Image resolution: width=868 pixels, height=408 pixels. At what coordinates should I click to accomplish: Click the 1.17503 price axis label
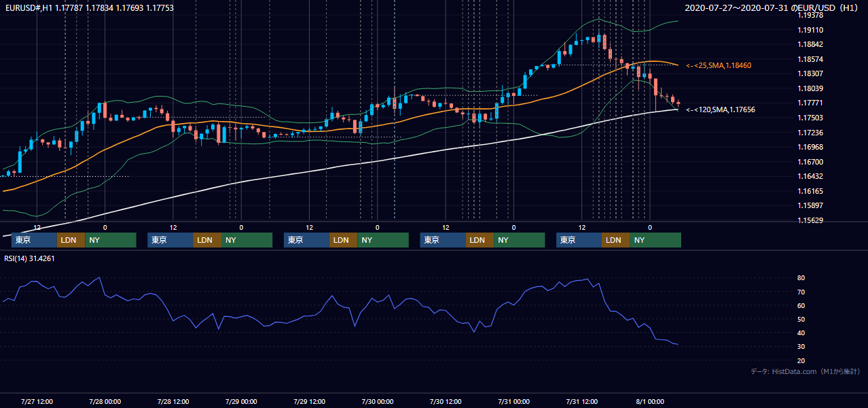810,118
